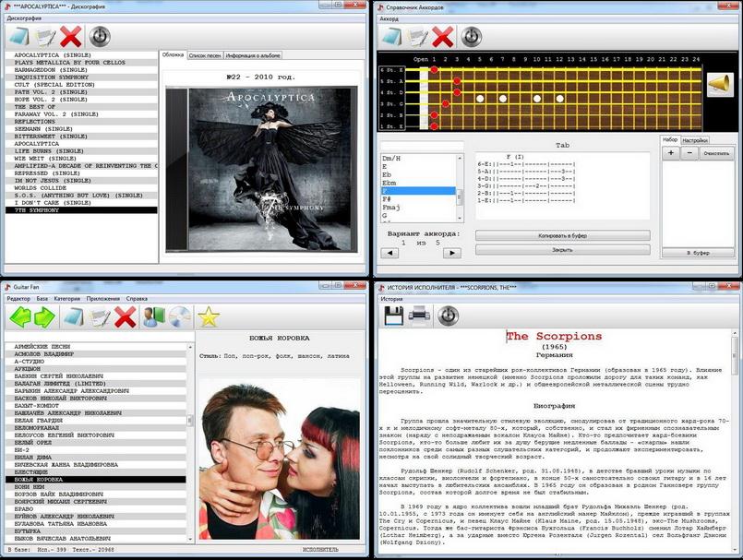
Task: Open the Приложения menu in Guitar Fan
Action: pos(102,299)
